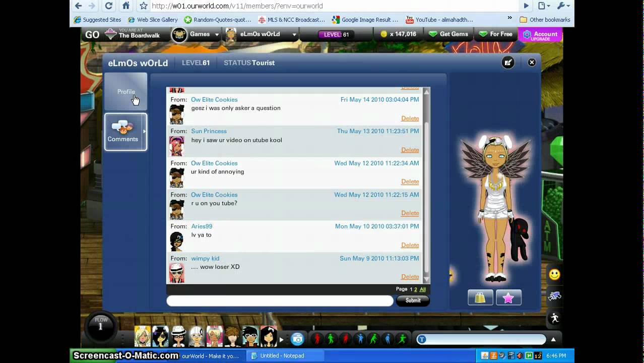Open the Suggested Sites bookmark
The height and width of the screenshot is (363, 644).
click(97, 20)
